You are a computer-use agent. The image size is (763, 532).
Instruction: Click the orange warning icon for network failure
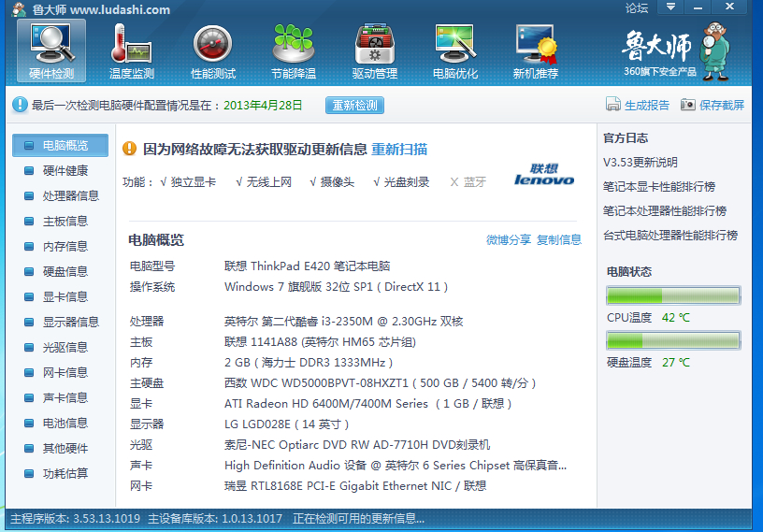[x=129, y=148]
